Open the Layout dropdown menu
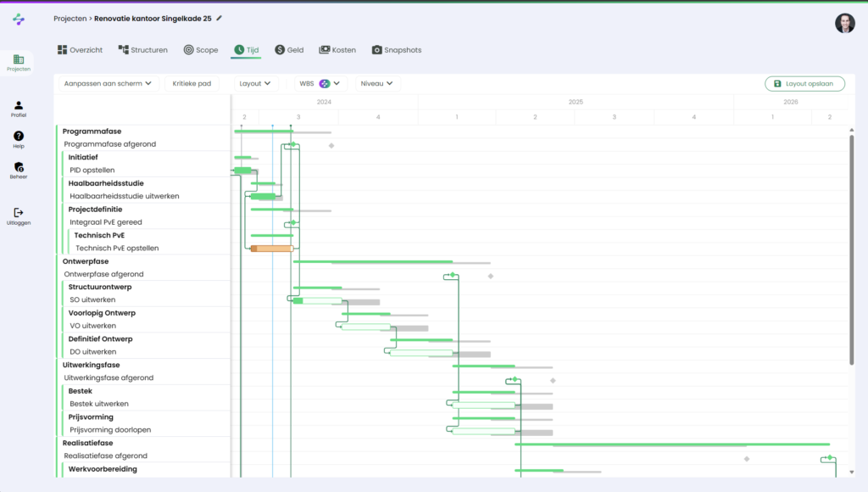Viewport: 868px width, 492px height. pyautogui.click(x=256, y=83)
